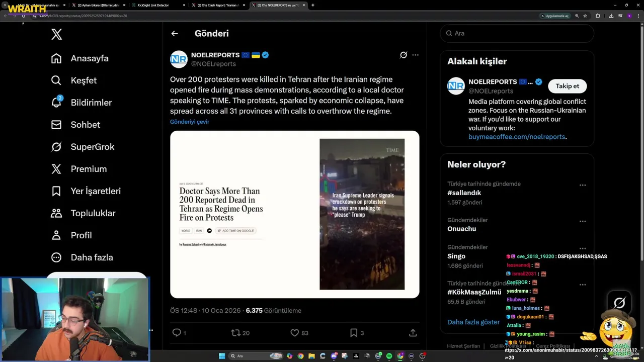The width and height of the screenshot is (644, 362).
Task: Click Gönderiyi çevir translate link
Action: pyautogui.click(x=190, y=122)
